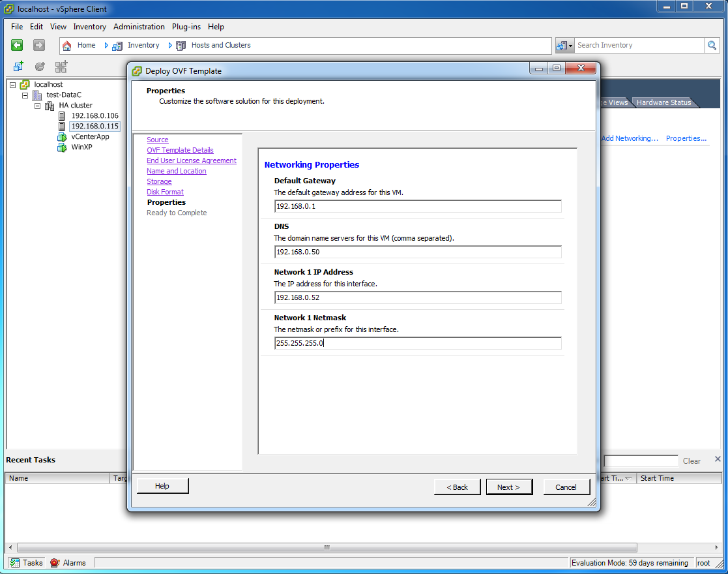Open the Tasks status bar icon

15,563
